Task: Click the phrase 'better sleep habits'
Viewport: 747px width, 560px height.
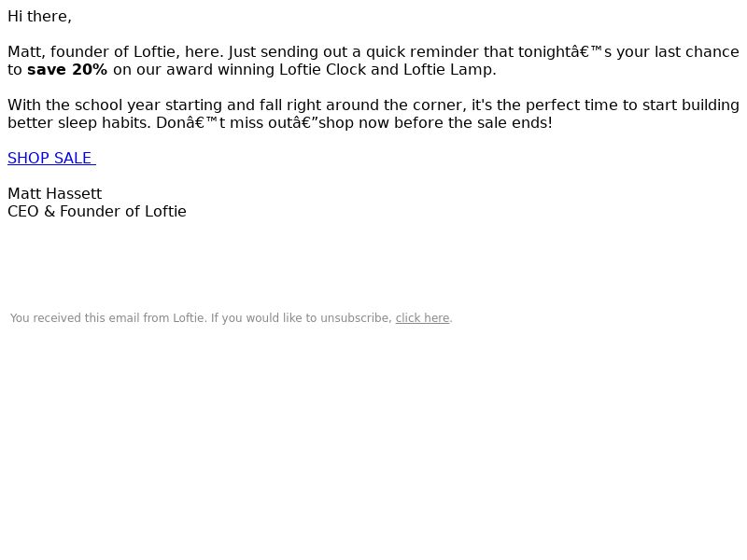Action: pos(77,123)
